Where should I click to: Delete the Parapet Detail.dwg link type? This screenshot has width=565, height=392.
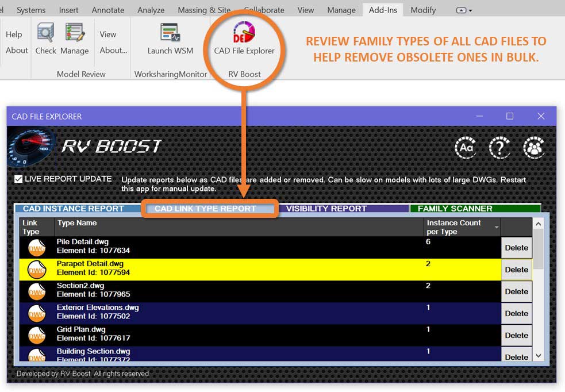click(x=516, y=270)
